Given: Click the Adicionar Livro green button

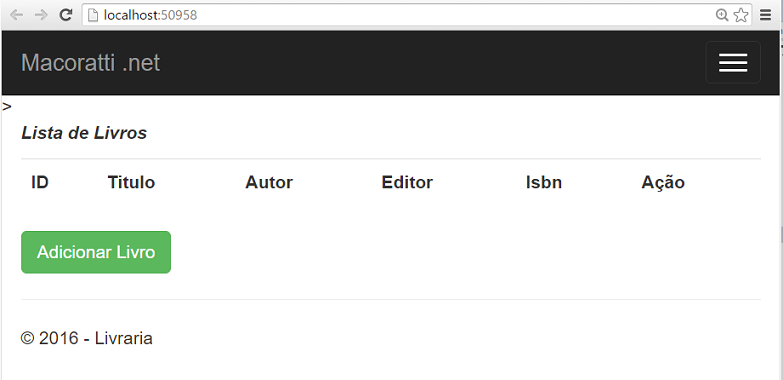Looking at the screenshot, I should pos(96,252).
